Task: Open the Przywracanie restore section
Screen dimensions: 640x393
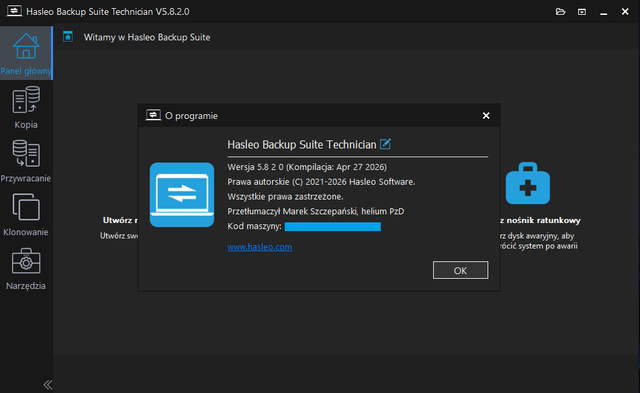Action: (x=26, y=161)
